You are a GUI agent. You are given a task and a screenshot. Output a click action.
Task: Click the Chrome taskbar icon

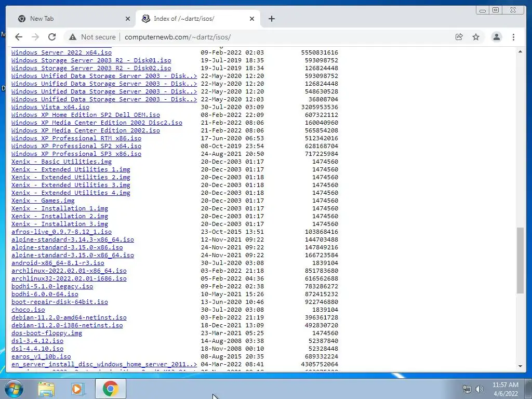tap(111, 389)
